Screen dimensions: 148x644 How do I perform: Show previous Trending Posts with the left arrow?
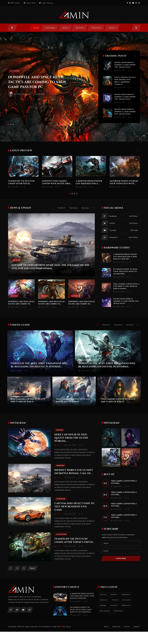click(x=133, y=56)
